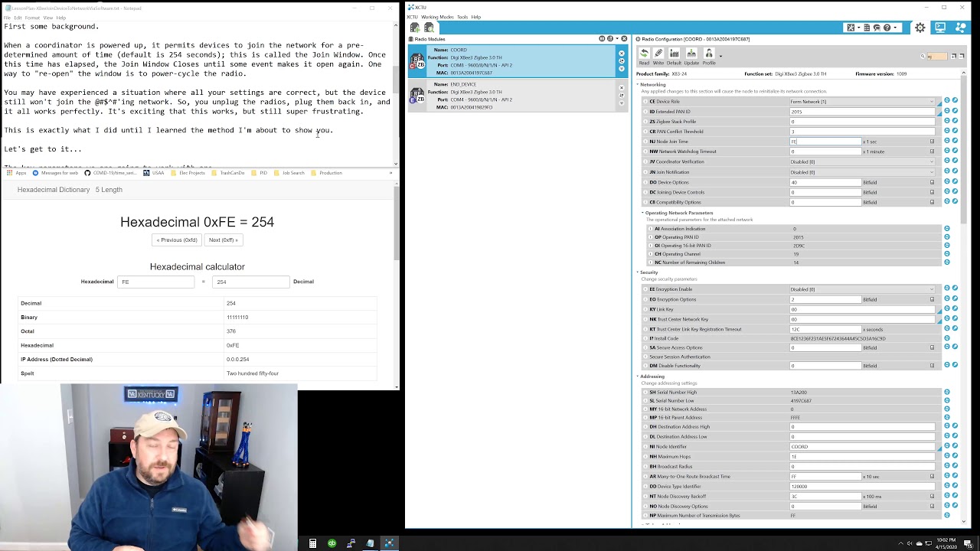Click the Write icon for ID Extended PAN ID

pyautogui.click(x=955, y=112)
